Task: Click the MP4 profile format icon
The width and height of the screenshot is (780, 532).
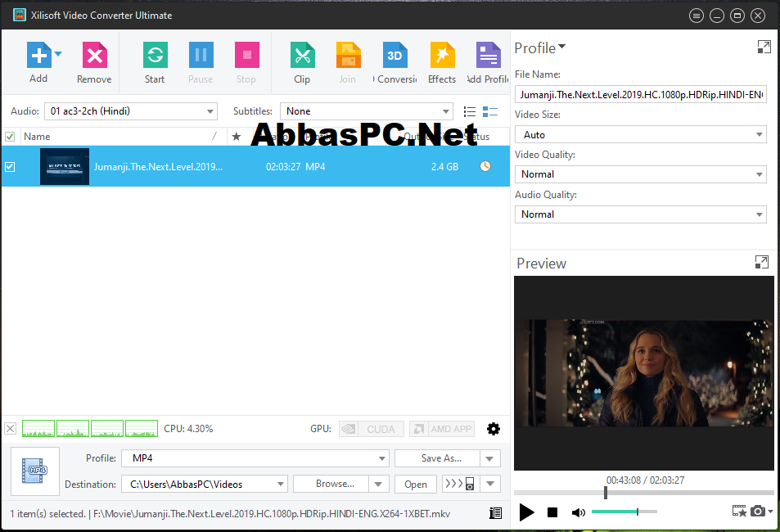Action: [x=35, y=471]
